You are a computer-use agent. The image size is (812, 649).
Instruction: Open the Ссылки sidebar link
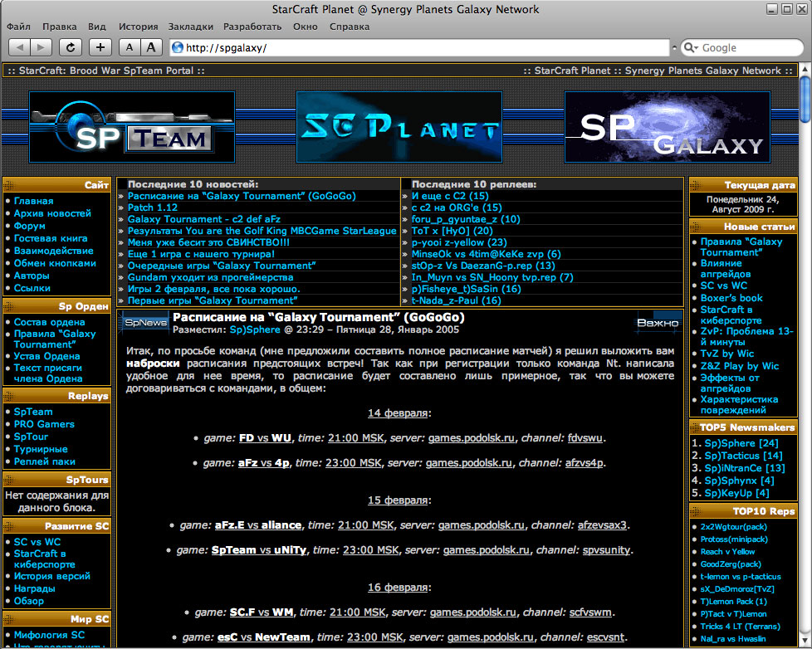pos(32,288)
